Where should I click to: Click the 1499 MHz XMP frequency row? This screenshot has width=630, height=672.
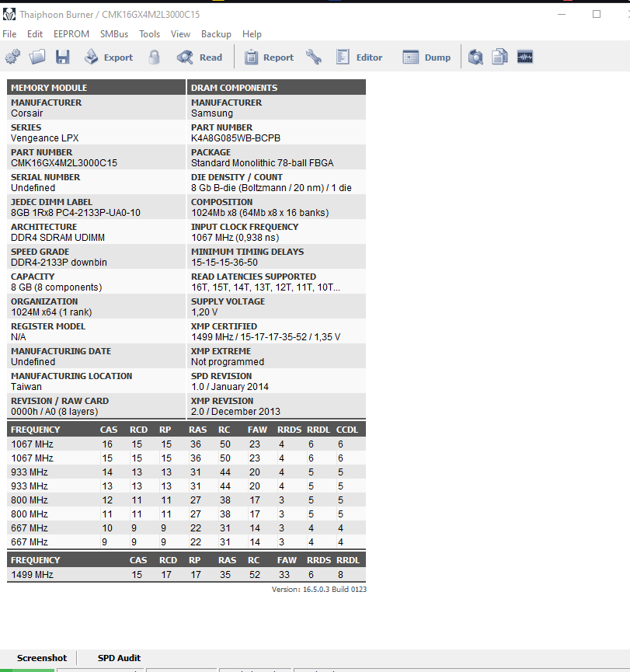click(x=186, y=575)
